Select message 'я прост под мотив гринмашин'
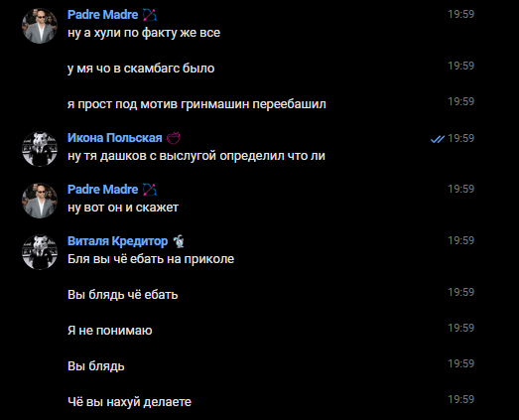 (x=196, y=104)
